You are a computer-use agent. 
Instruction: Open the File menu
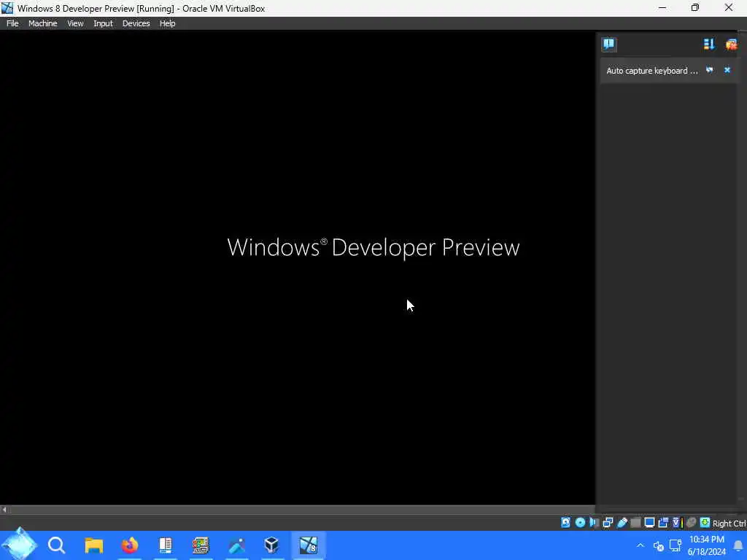[x=12, y=23]
